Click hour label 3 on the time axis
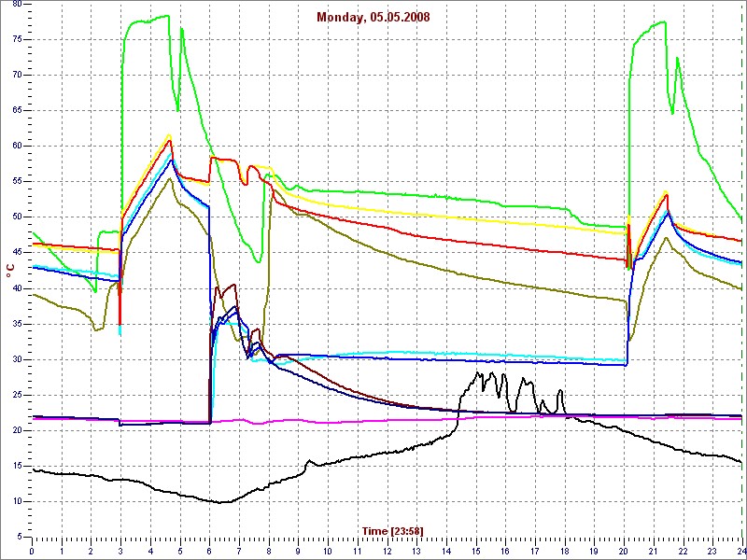The height and width of the screenshot is (560, 747). tap(120, 551)
